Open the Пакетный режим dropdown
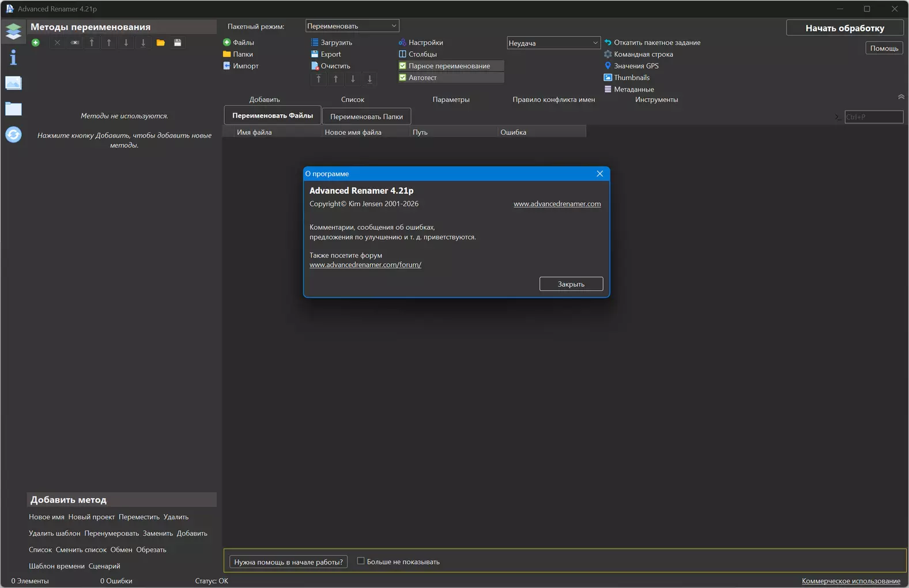Viewport: 909px width, 588px height. [352, 26]
